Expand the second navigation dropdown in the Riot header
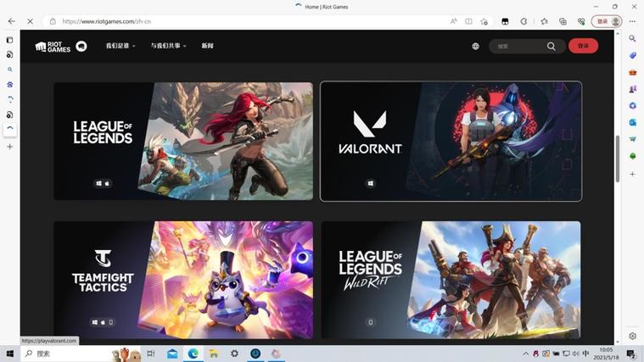 [x=168, y=46]
